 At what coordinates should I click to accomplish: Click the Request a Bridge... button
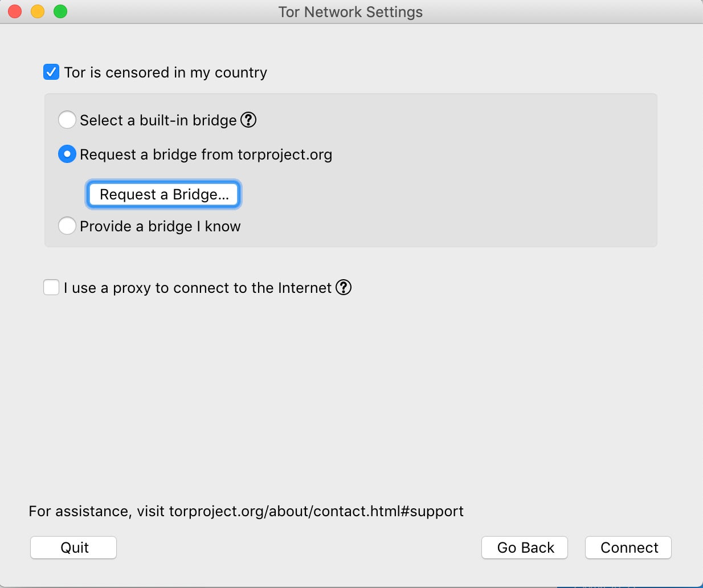164,194
